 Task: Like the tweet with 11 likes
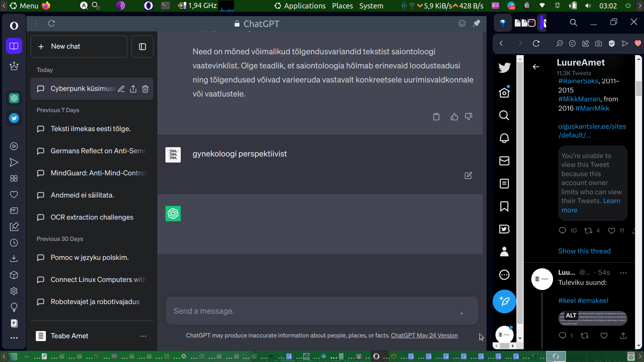click(612, 230)
